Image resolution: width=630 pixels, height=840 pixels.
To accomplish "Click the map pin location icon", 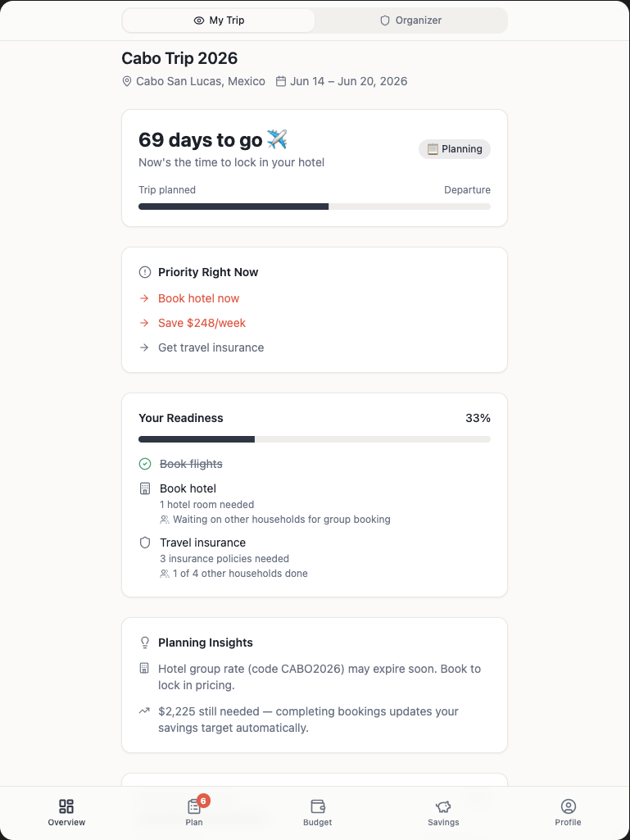I will 127,81.
